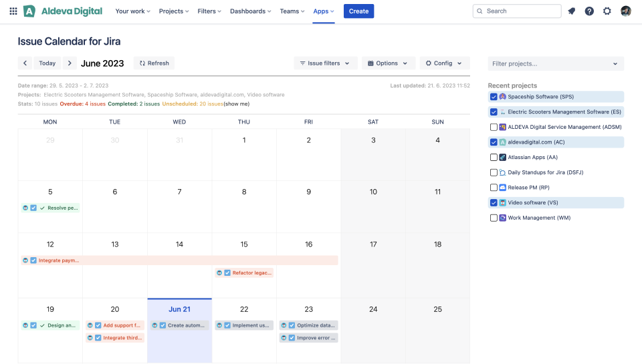Expand the Filter projects combo box
Screen dimensions: 642x364
(x=556, y=64)
